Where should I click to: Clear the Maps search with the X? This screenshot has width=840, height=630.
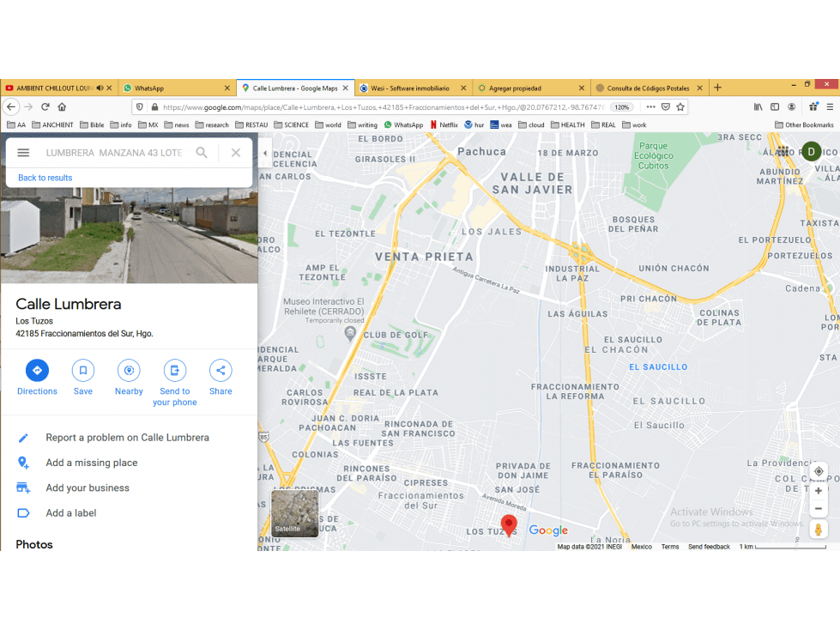click(x=236, y=153)
